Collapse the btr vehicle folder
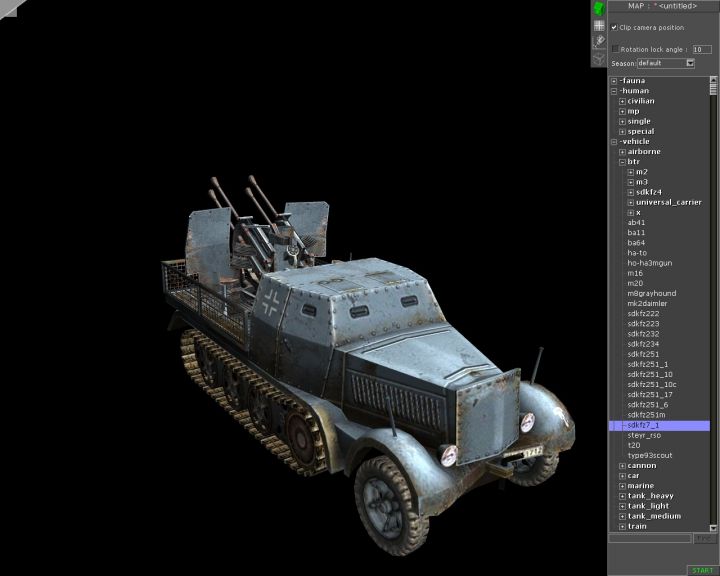This screenshot has height=576, width=720. 622,161
